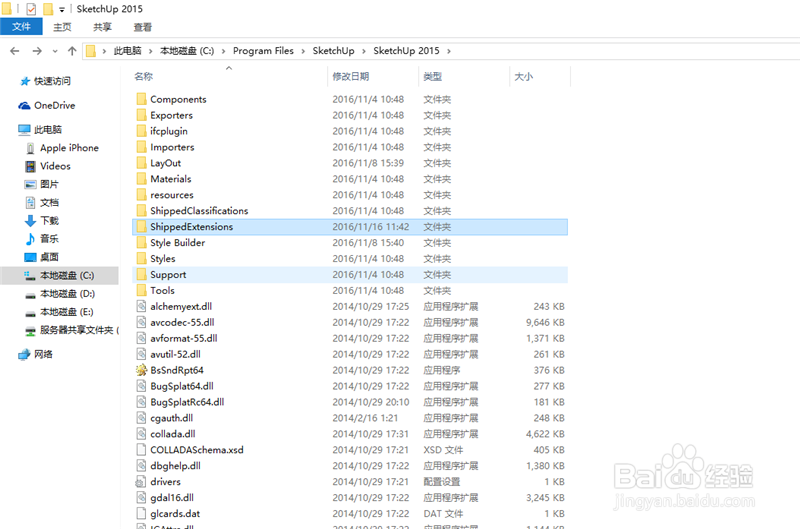Open the customize quick access toolbar dropdown
The image size is (800, 529).
point(62,9)
